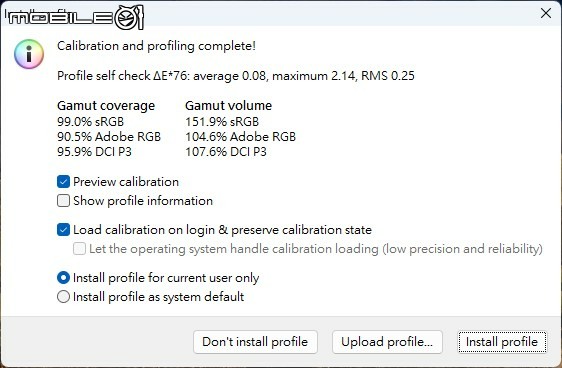Screen dimensions: 562x368
Task: Toggle Load calibration on login checkbox
Action: click(63, 230)
